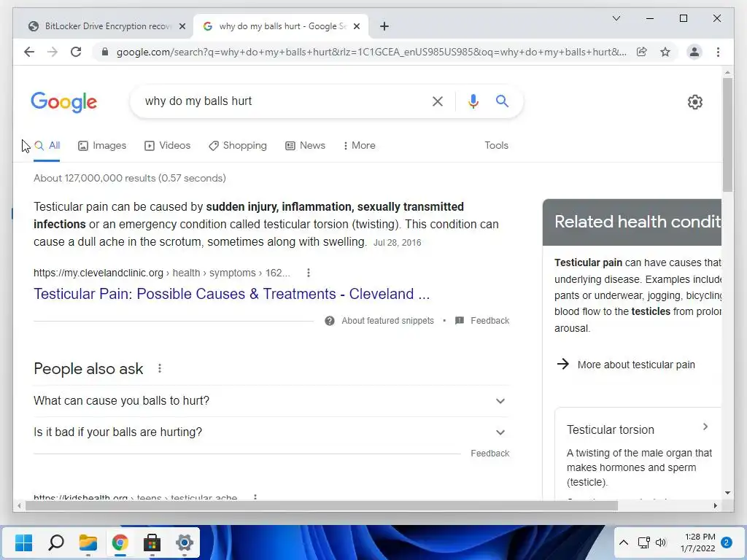Click the scroll right arrow

pyautogui.click(x=715, y=506)
